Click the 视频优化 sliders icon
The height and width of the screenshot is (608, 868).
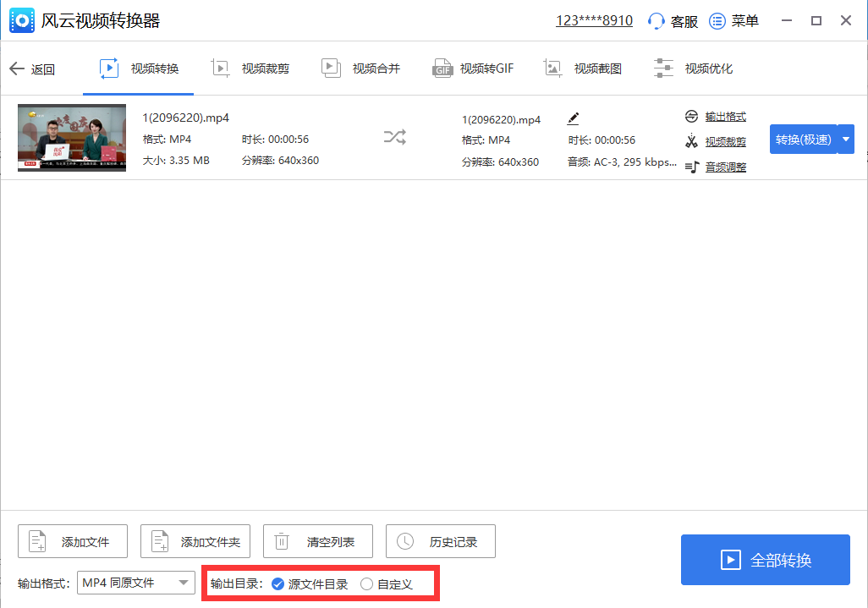pyautogui.click(x=663, y=68)
